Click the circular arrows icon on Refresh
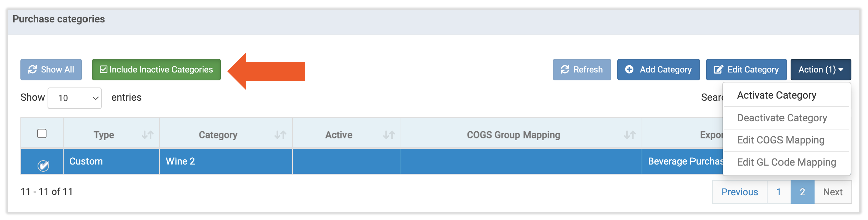The image size is (868, 220). point(565,70)
